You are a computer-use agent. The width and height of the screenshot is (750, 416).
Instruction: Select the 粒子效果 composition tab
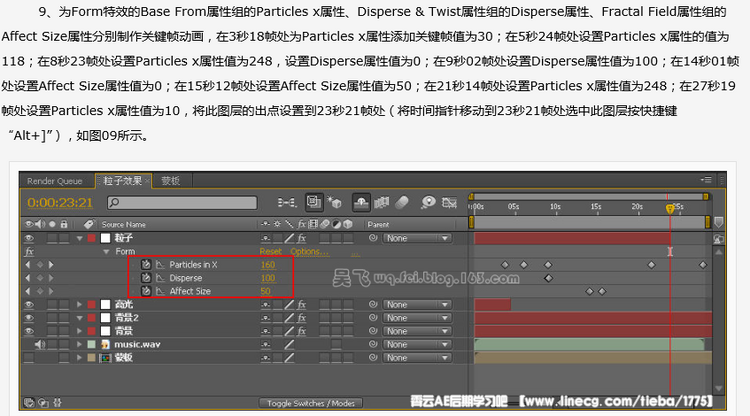[x=122, y=181]
